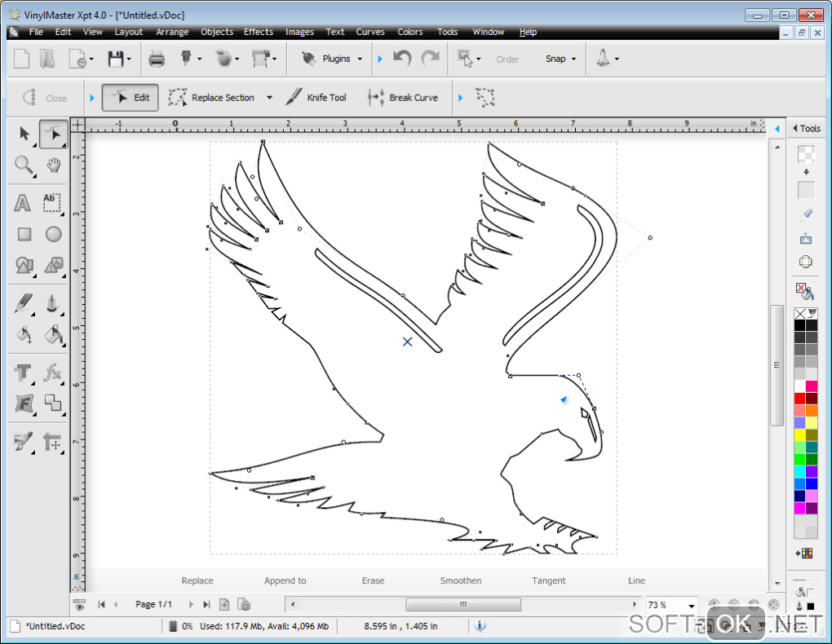Screen dimensions: 832x644
Task: Select the paint bucket Fill tool
Action: coord(53,335)
